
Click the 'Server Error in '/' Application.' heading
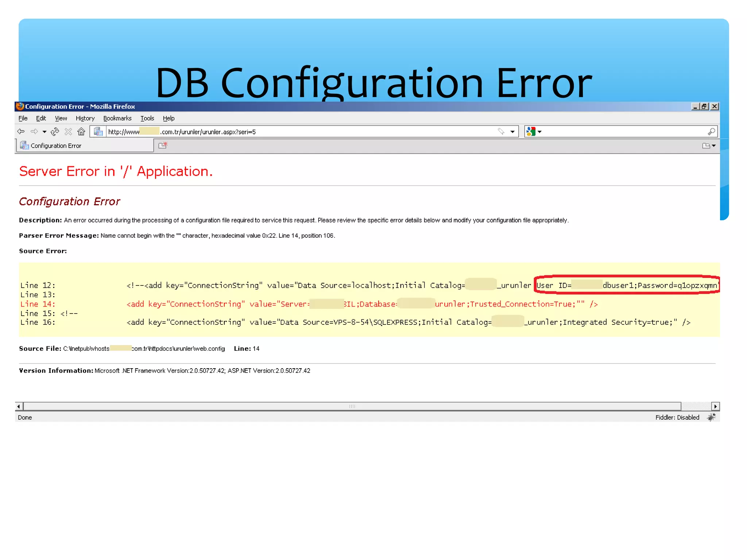[116, 171]
